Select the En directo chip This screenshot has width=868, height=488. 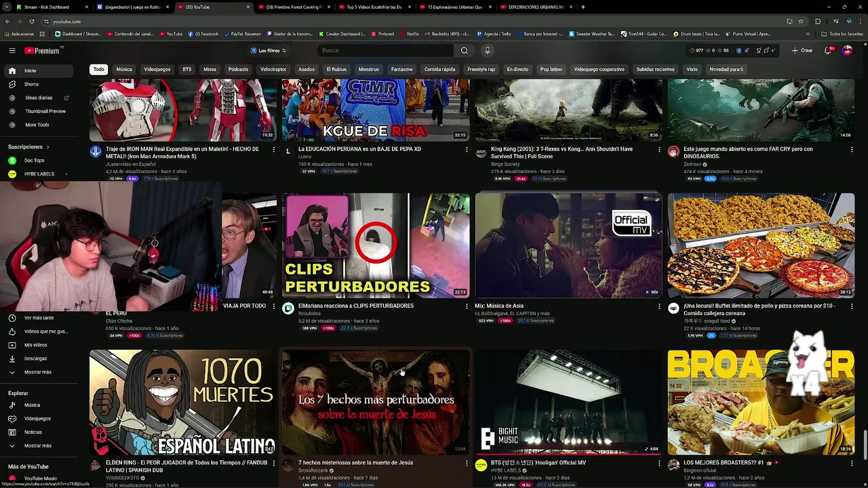pos(517,69)
